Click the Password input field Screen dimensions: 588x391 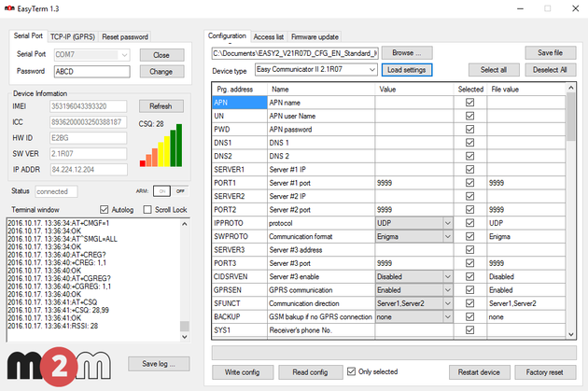tap(92, 72)
